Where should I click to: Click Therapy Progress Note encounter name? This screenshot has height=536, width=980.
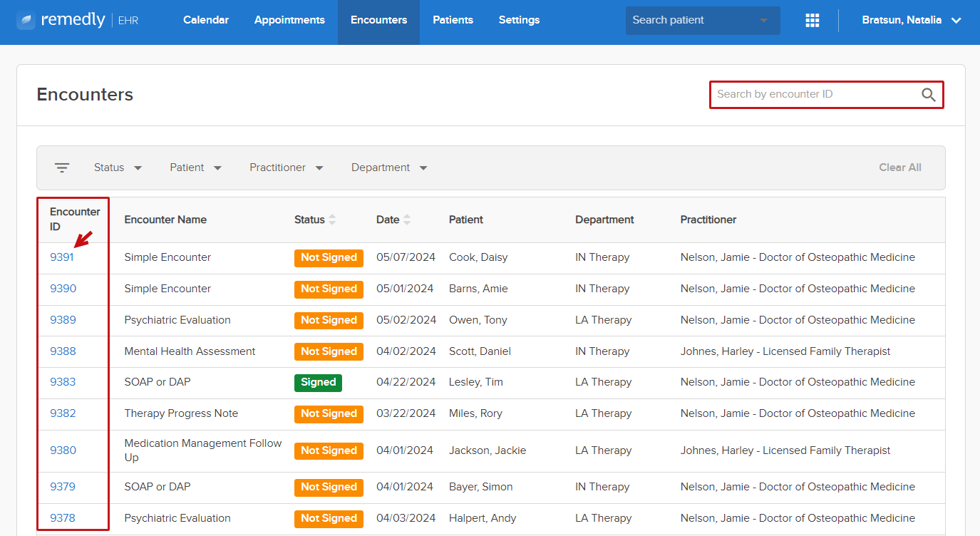[181, 413]
